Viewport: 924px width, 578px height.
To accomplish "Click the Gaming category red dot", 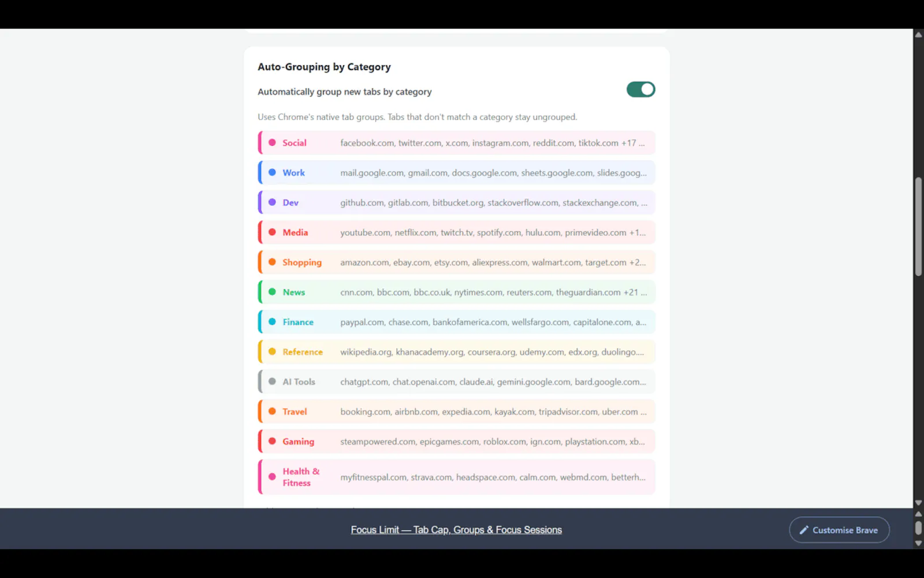I will [272, 441].
